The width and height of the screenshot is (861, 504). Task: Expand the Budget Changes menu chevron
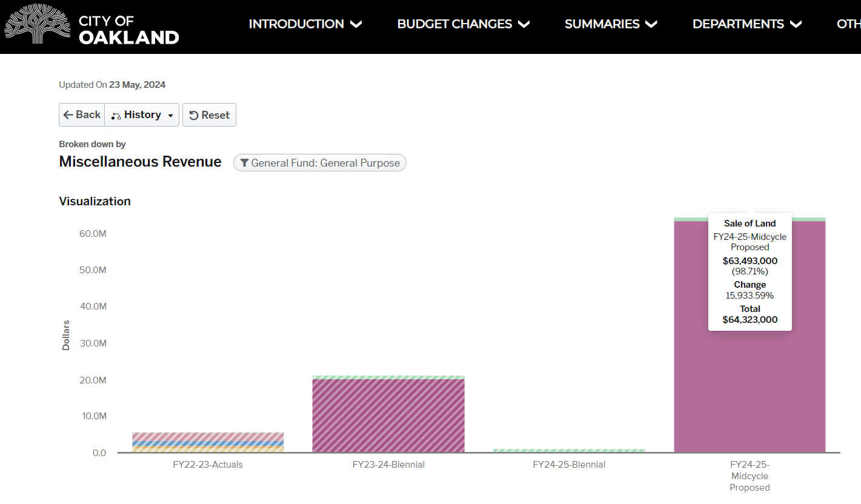click(524, 24)
